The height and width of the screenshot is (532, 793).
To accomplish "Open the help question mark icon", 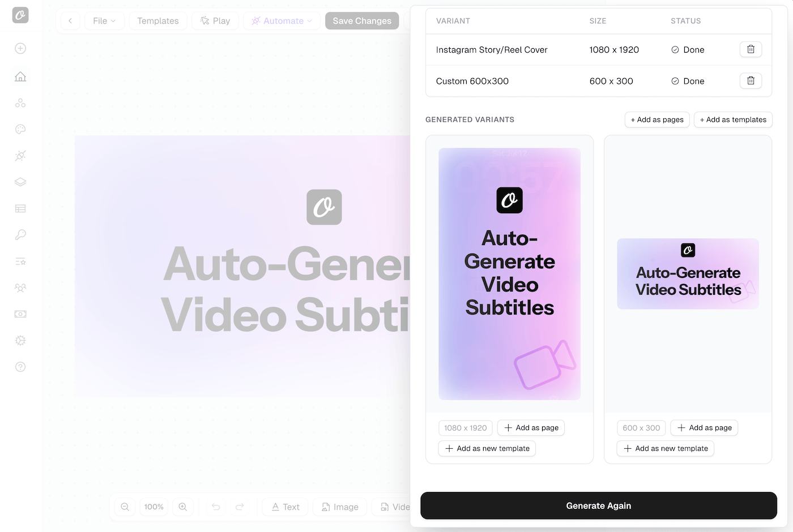I will [x=20, y=367].
